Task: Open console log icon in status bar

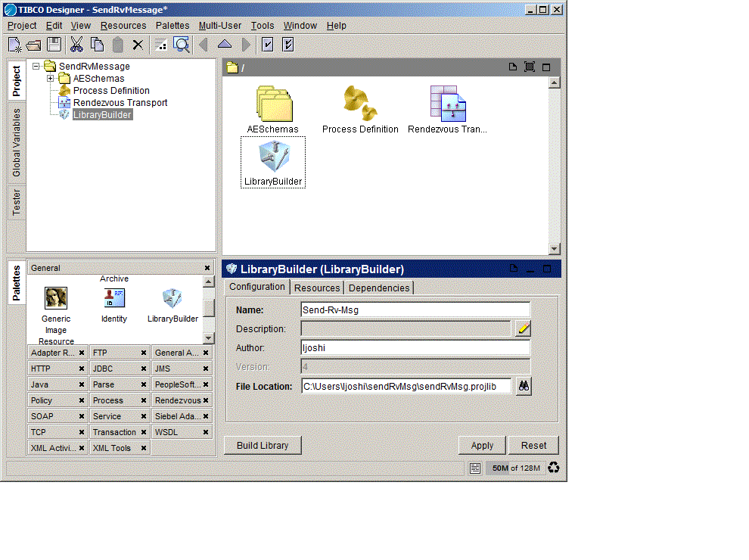Action: (475, 468)
